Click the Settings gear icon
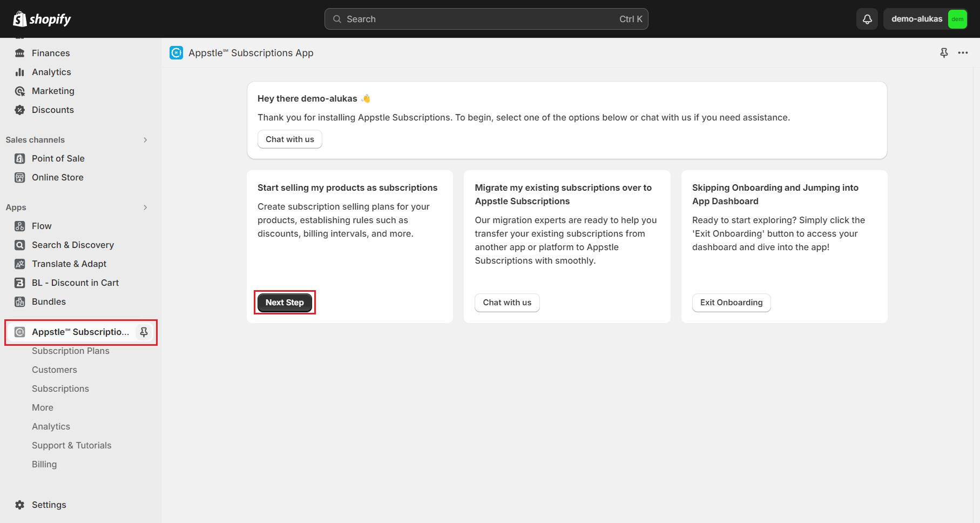The width and height of the screenshot is (980, 523). (20, 505)
